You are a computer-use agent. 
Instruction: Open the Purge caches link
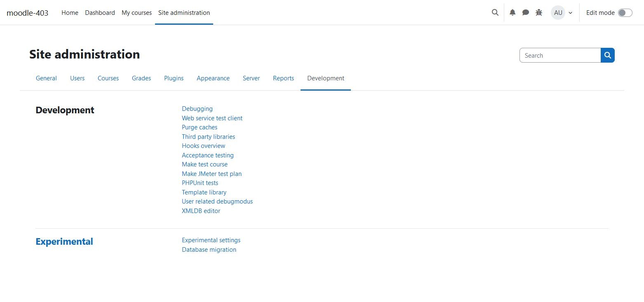[200, 127]
